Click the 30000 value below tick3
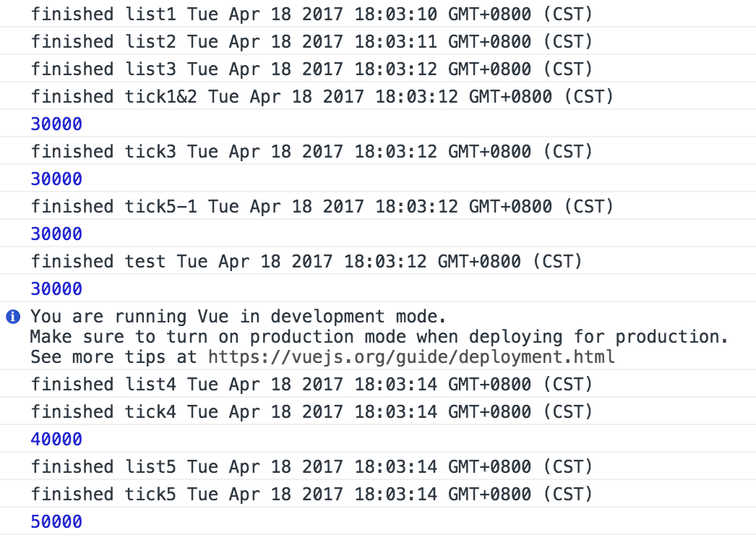This screenshot has height=535, width=756. tap(56, 179)
